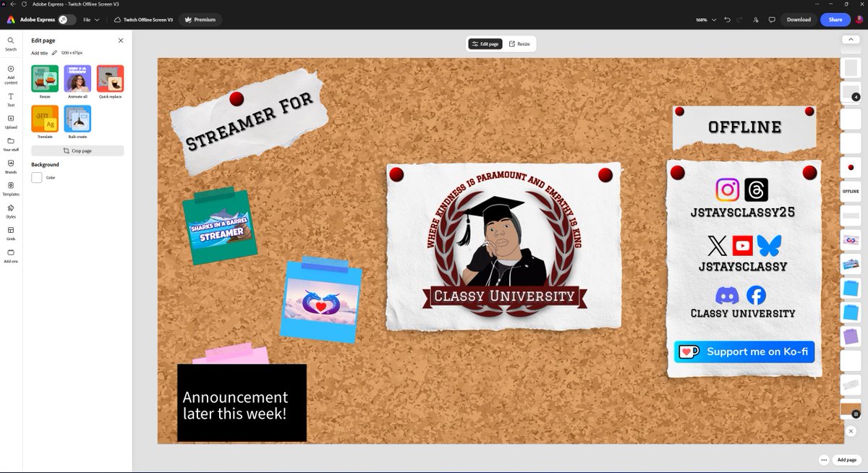Open the Search panel in left sidebar
This screenshot has width=868, height=473.
coord(11,44)
